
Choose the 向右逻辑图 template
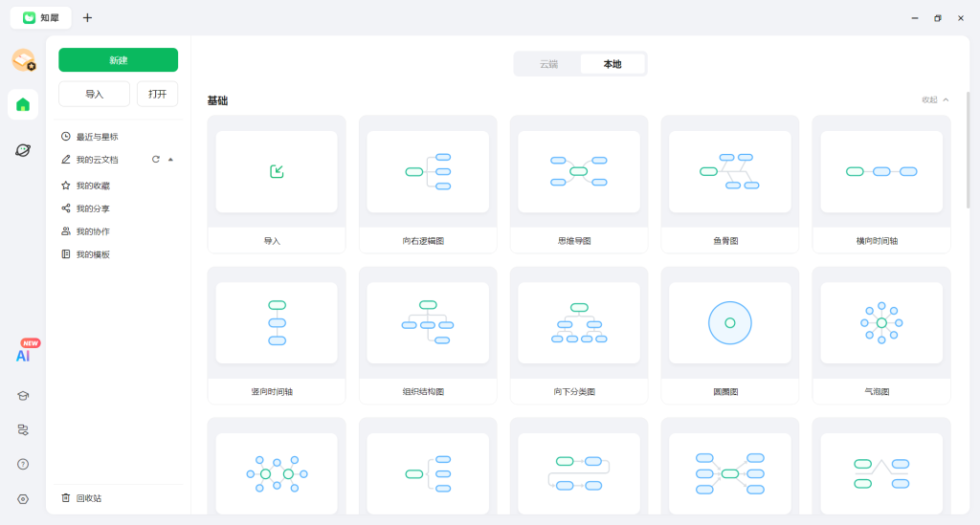point(428,185)
